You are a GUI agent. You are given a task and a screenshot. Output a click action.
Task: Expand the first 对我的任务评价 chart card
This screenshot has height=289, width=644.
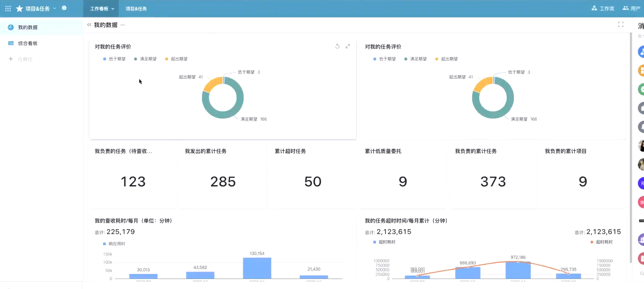(x=348, y=46)
